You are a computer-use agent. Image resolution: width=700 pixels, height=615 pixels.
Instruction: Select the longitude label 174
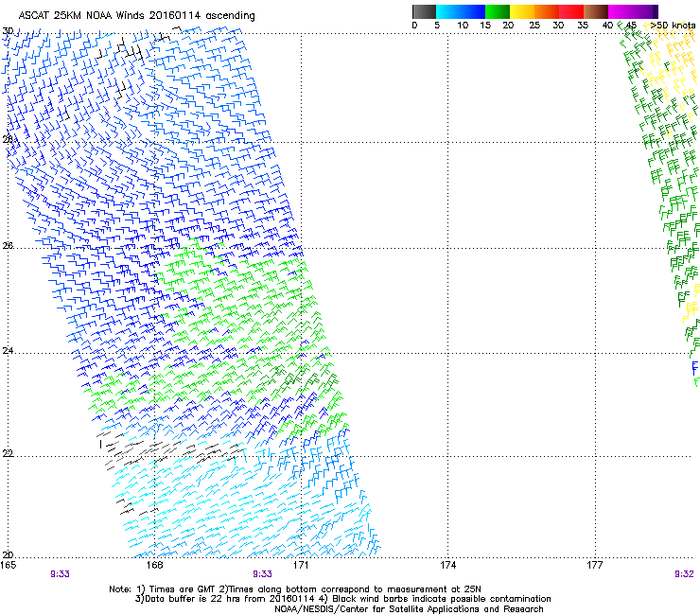(447, 565)
